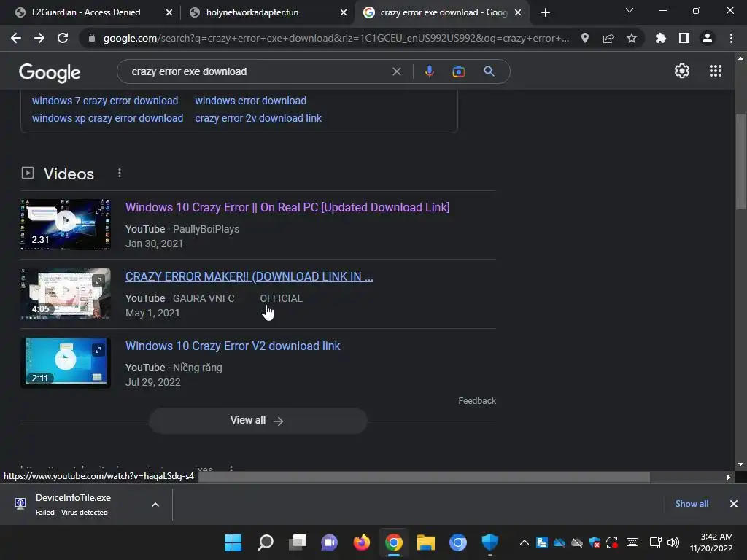The width and height of the screenshot is (747, 560).
Task: Search by image camera icon
Action: click(458, 71)
